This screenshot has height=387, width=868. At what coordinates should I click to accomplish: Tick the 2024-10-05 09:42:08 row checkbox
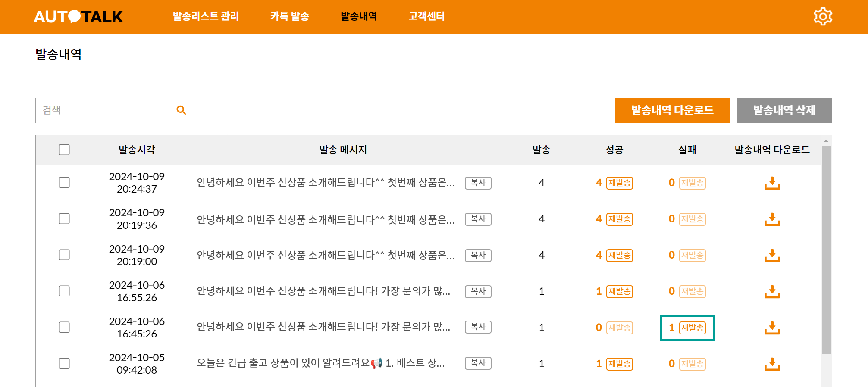click(64, 363)
